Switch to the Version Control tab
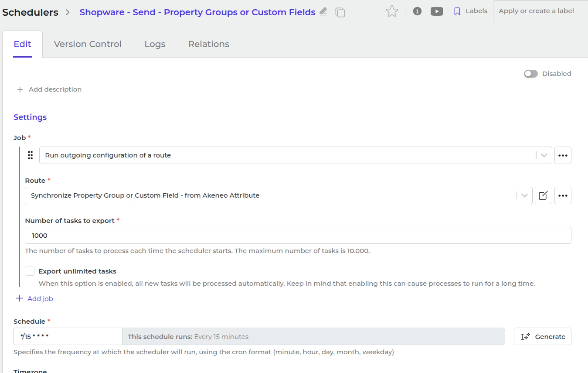This screenshot has height=373, width=588. click(88, 44)
